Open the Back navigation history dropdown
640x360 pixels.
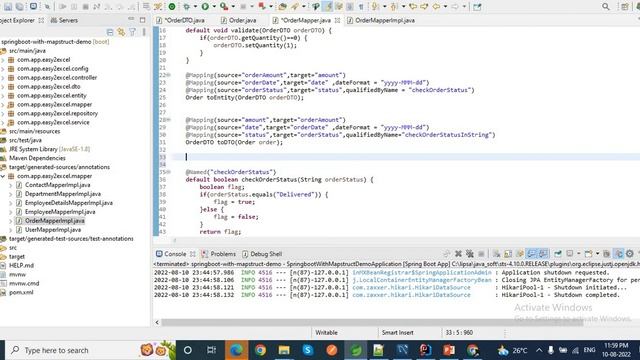point(445,7)
